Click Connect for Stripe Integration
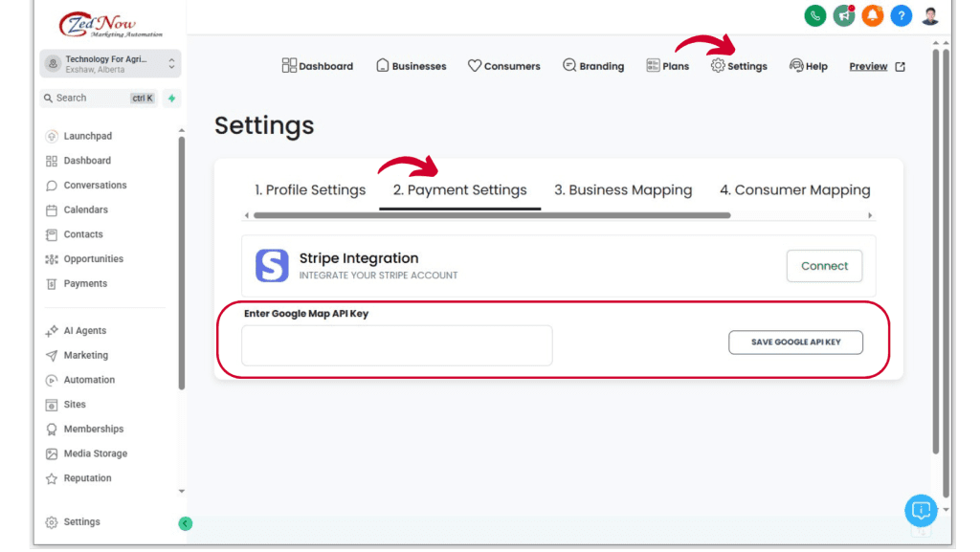The height and width of the screenshot is (552, 980). [x=824, y=266]
